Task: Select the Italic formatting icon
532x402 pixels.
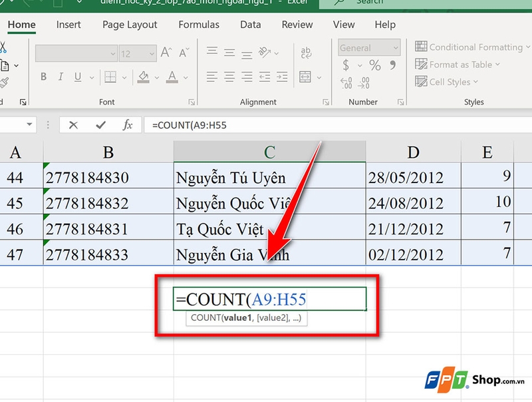Action: click(x=61, y=77)
